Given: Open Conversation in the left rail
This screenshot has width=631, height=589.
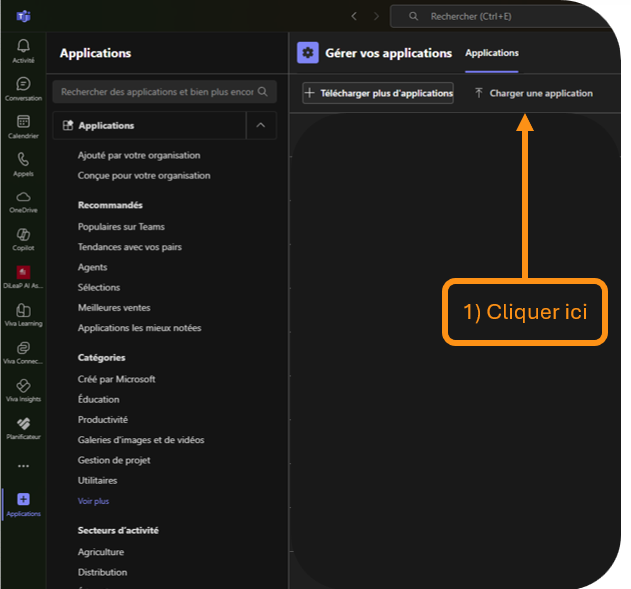Looking at the screenshot, I should point(23,89).
